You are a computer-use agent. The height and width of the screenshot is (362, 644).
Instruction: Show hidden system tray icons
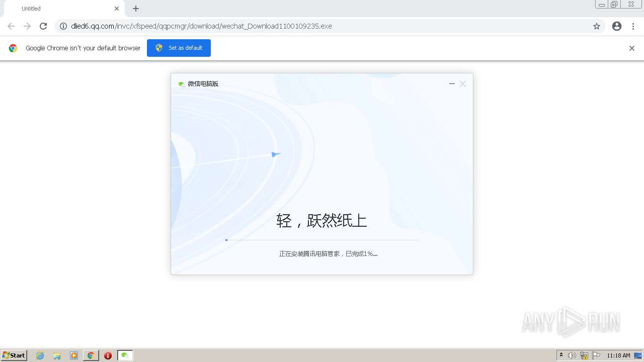coord(561,355)
